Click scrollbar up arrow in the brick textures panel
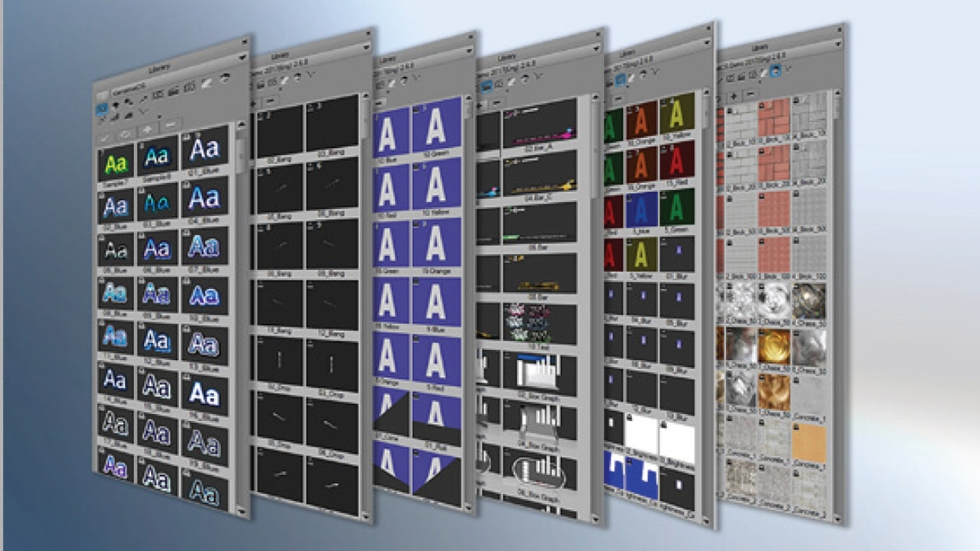Viewport: 980px width, 551px height. click(837, 94)
